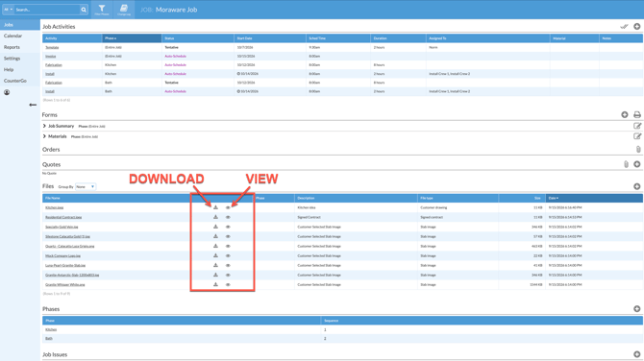The image size is (644, 361).
Task: Click the File Name column header
Action: (116, 198)
